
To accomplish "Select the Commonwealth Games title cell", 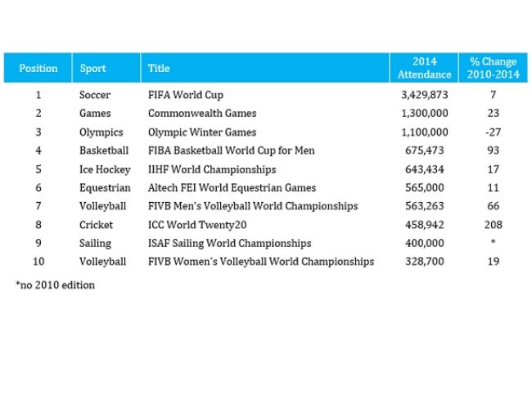I will tap(202, 114).
